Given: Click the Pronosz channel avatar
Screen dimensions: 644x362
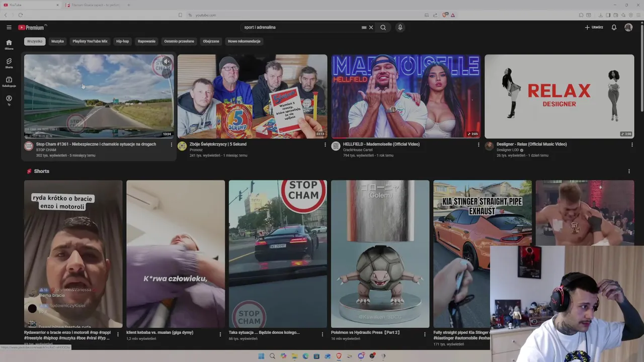Looking at the screenshot, I should click(182, 146).
